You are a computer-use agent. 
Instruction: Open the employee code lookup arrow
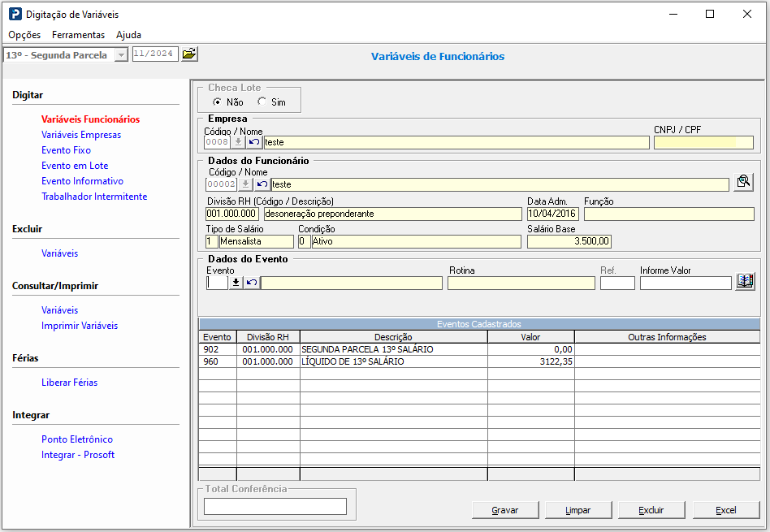click(x=245, y=184)
